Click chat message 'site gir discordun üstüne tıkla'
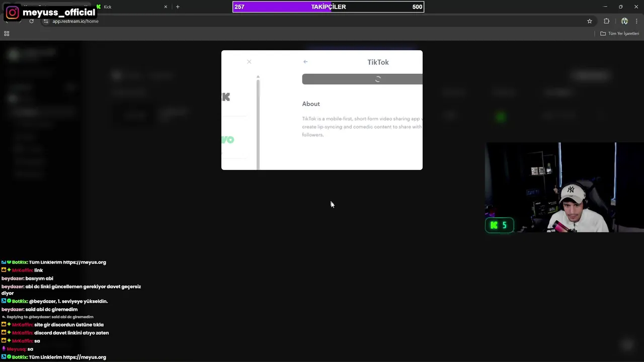644x362 pixels. tap(69, 325)
